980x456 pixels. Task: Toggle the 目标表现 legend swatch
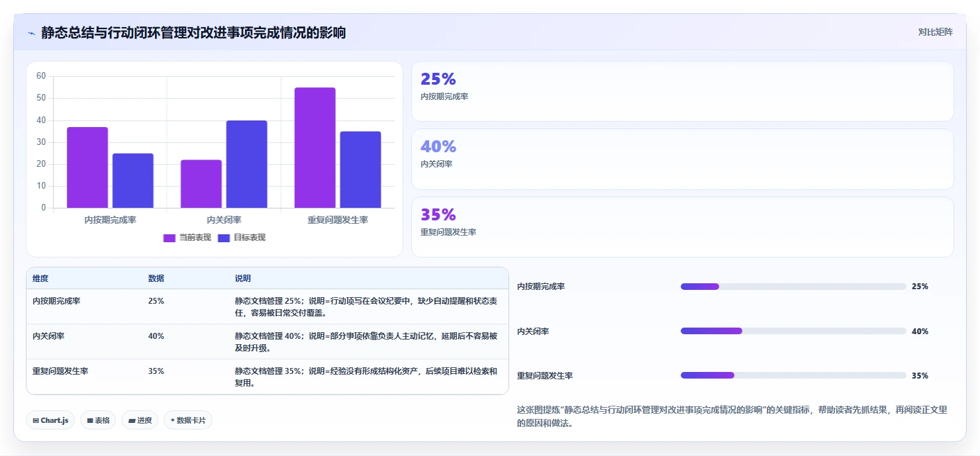click(224, 238)
